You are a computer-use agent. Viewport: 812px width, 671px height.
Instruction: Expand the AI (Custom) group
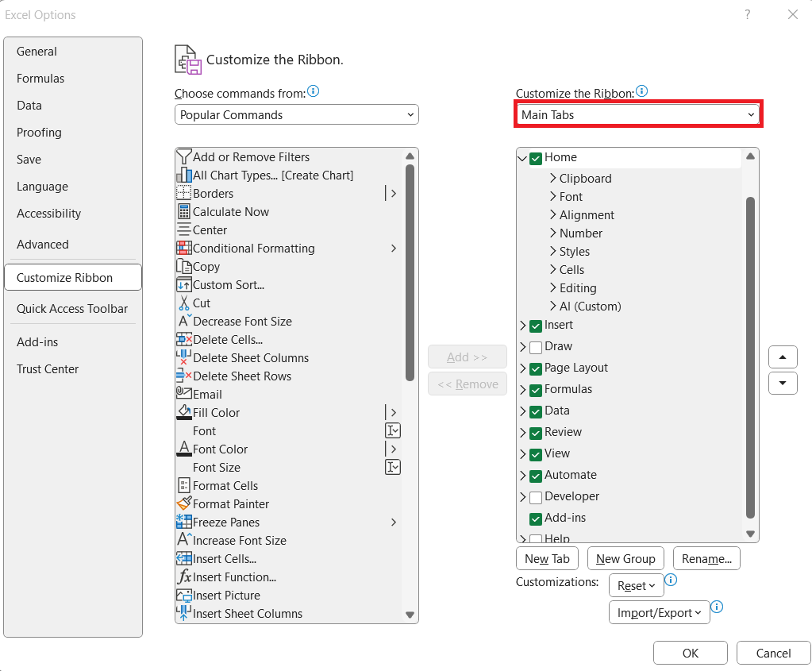pos(552,306)
